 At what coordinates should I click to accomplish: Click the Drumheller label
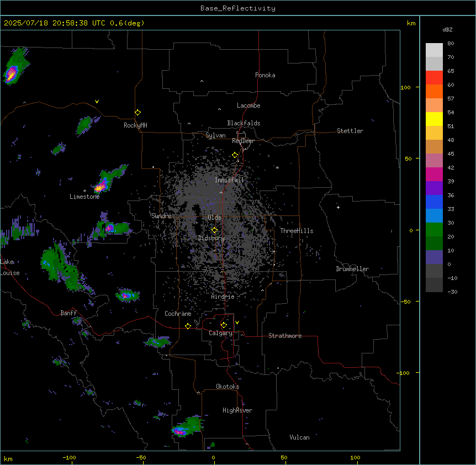point(352,269)
